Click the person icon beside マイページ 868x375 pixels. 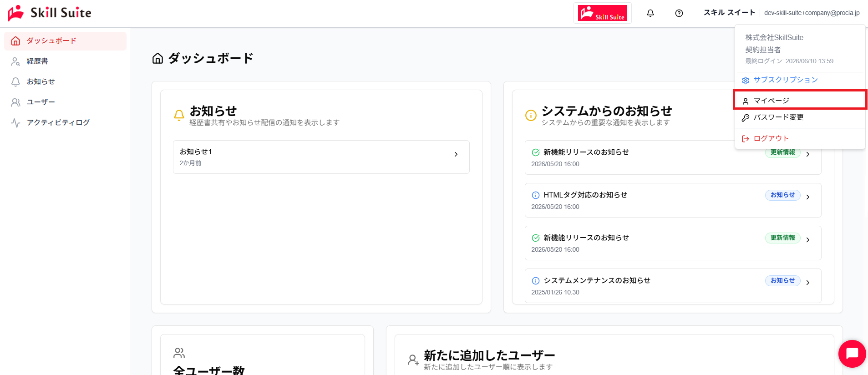point(746,101)
